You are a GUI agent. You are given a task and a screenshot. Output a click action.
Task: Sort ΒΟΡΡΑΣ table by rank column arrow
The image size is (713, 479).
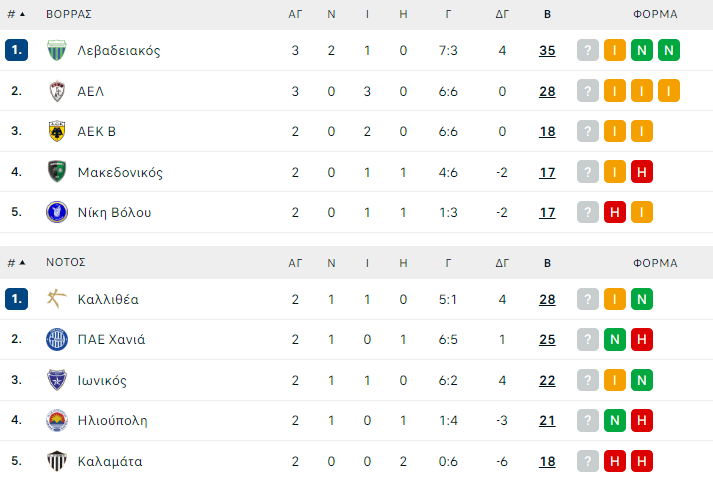tap(22, 15)
